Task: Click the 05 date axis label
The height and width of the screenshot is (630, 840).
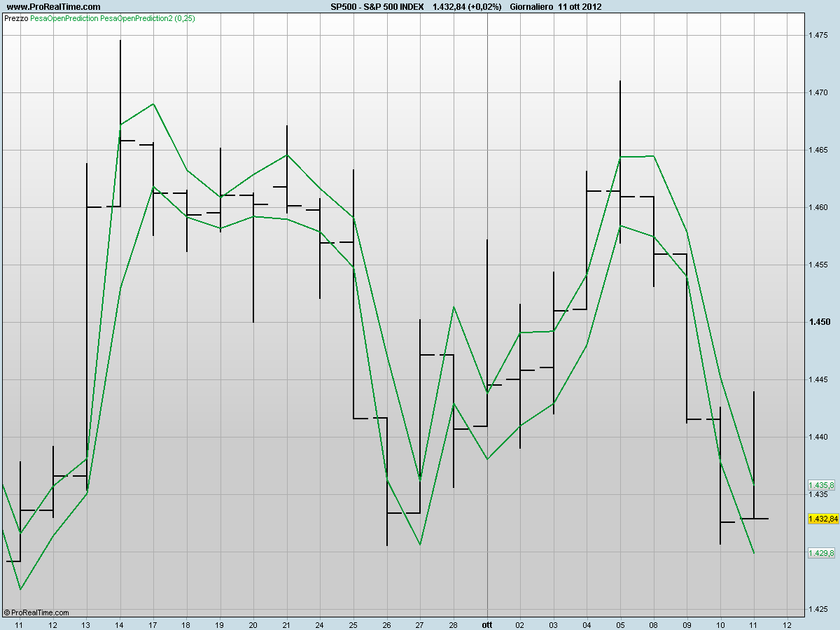Action: point(620,624)
